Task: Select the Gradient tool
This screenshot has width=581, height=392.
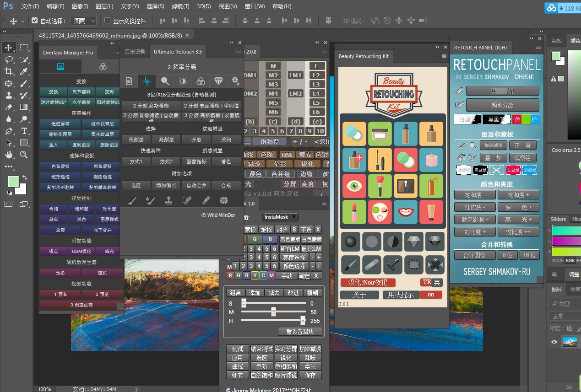Action: 24,107
